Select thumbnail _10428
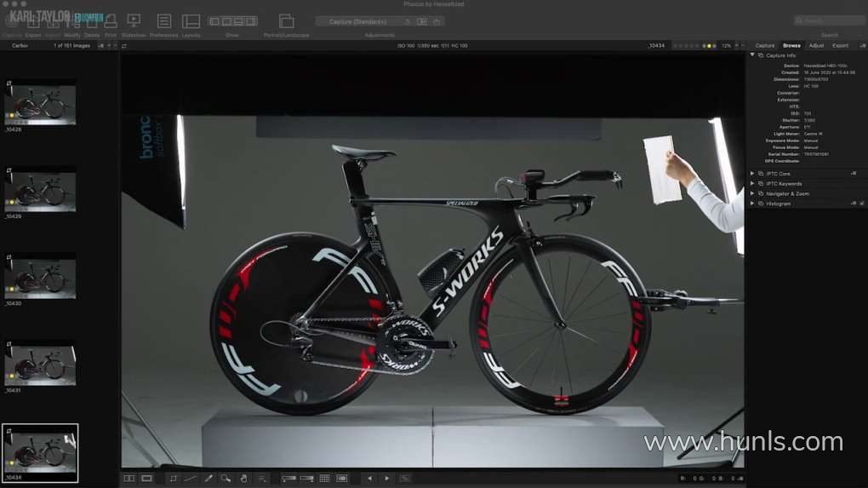This screenshot has height=488, width=868. click(x=40, y=105)
